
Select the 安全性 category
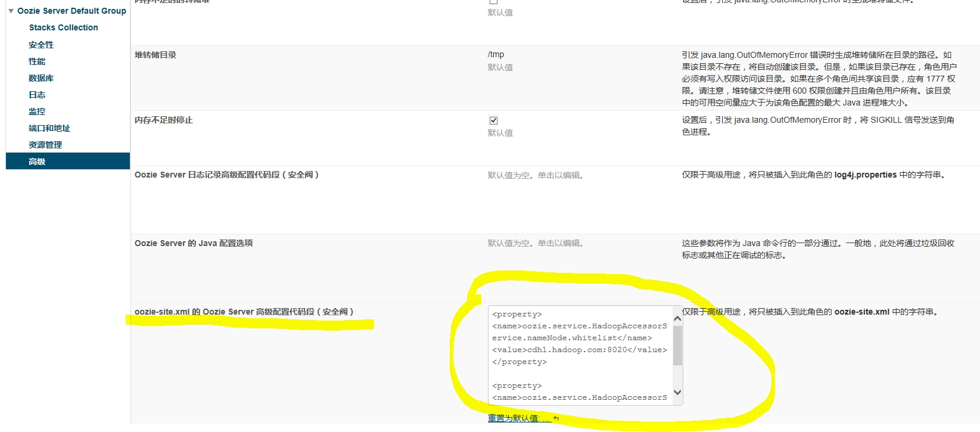(41, 45)
